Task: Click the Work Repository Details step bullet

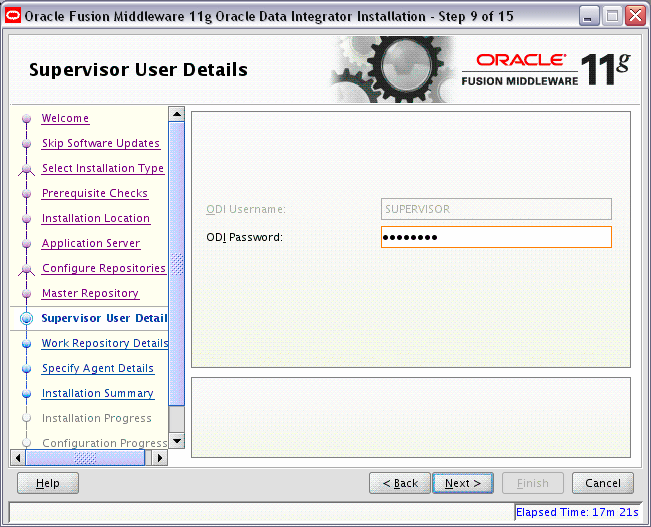Action: [x=27, y=344]
